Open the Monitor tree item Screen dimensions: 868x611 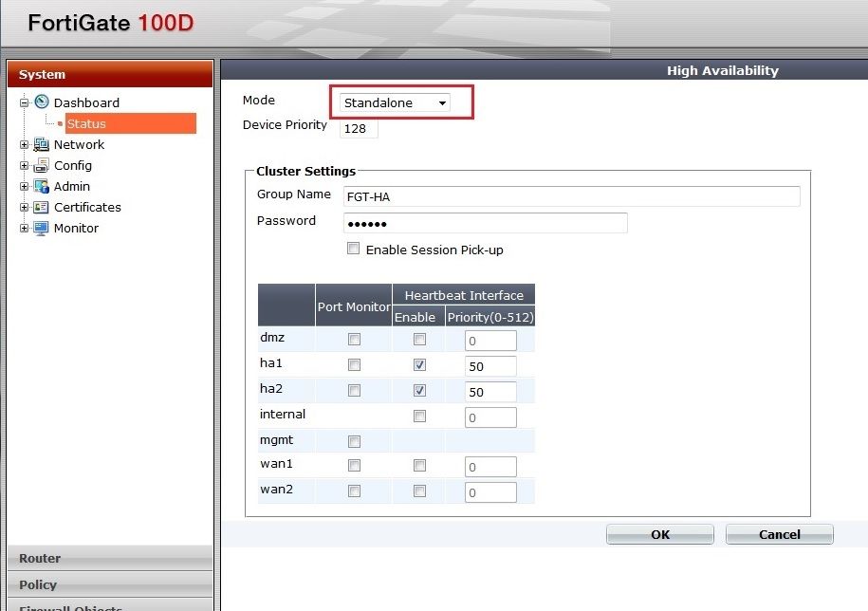click(76, 228)
